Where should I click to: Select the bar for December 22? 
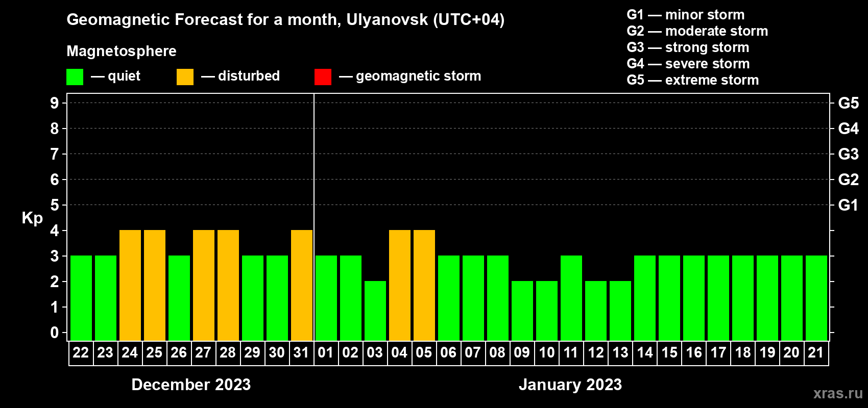(81, 298)
